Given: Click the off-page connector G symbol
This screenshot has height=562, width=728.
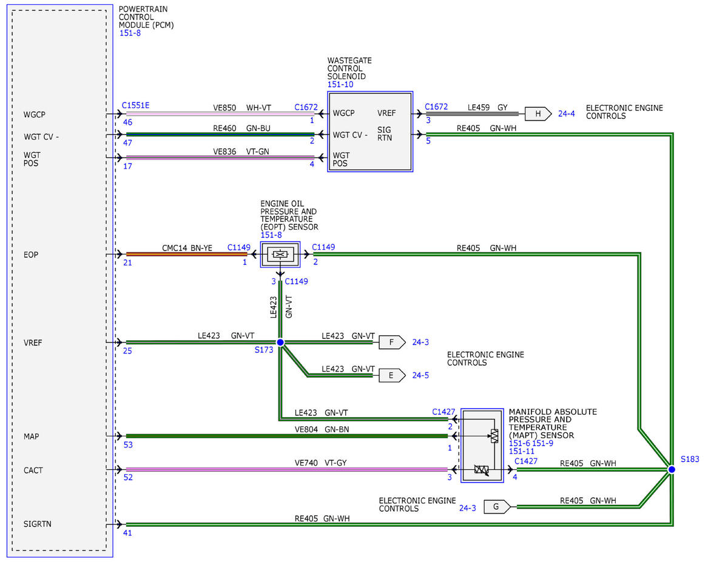Looking at the screenshot, I should [x=496, y=507].
